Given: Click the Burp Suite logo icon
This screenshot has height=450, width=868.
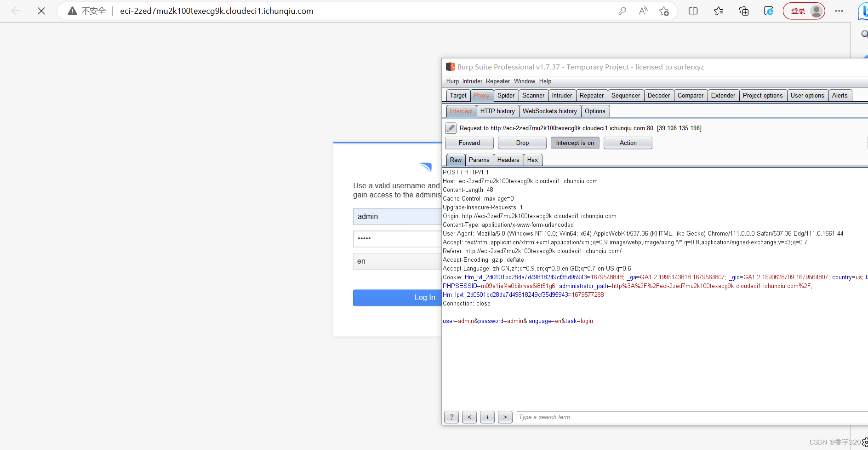Looking at the screenshot, I should pos(451,67).
